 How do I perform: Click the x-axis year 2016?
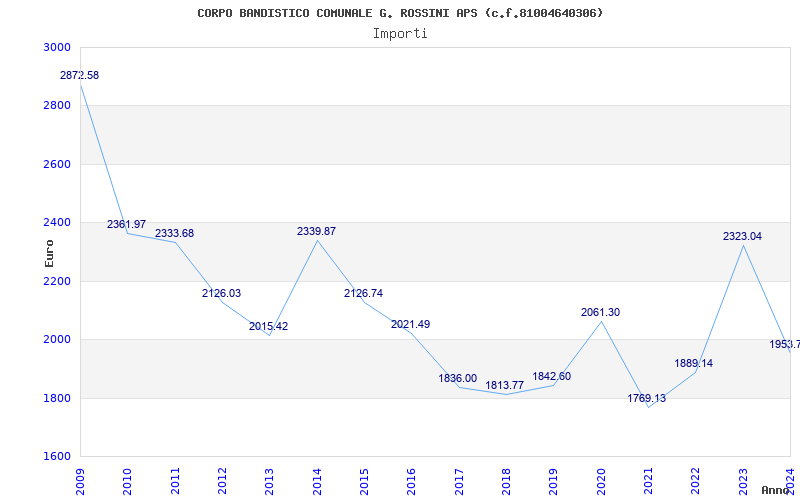click(412, 481)
